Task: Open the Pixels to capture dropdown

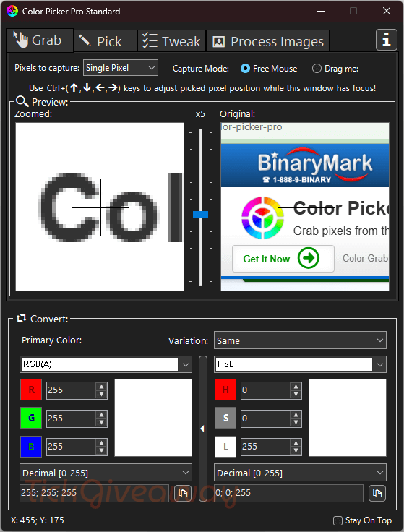Action: [x=121, y=68]
